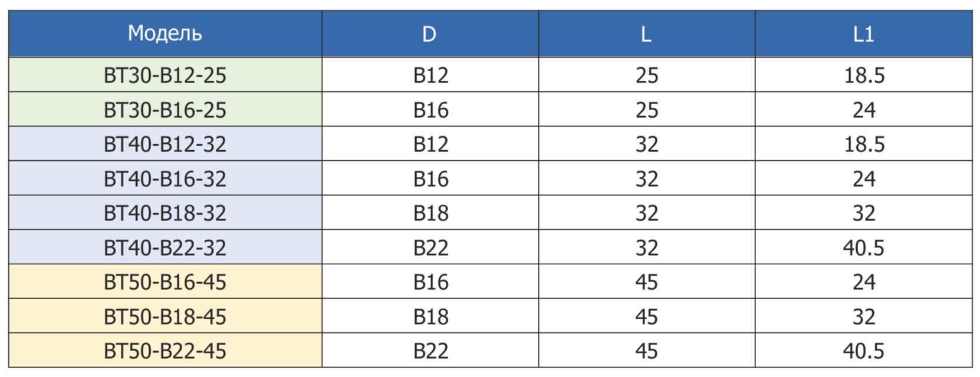This screenshot has width=980, height=377.
Task: Click the BT50-B22-45 model cell
Action: [x=165, y=351]
